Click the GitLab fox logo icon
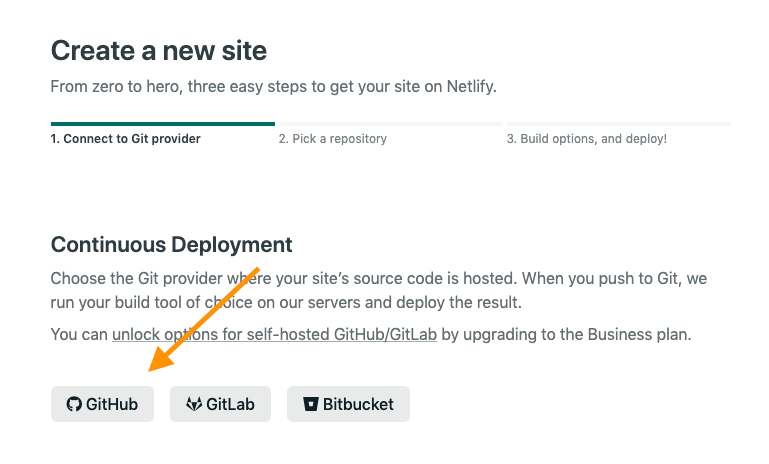 tap(194, 405)
